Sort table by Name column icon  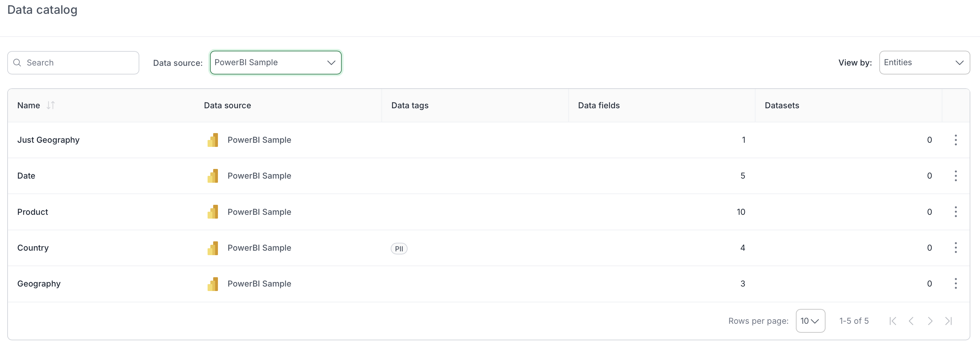click(51, 106)
